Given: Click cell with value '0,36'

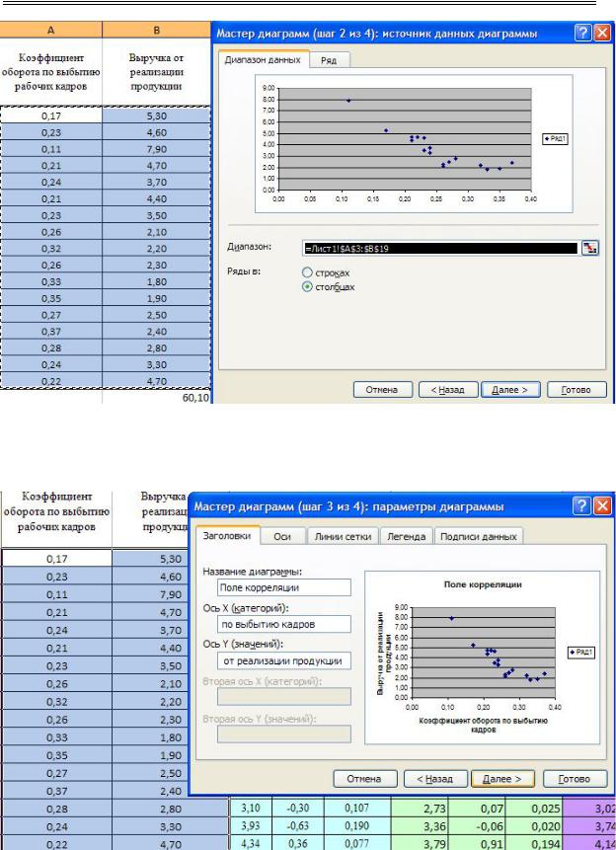Looking at the screenshot, I should [x=298, y=843].
